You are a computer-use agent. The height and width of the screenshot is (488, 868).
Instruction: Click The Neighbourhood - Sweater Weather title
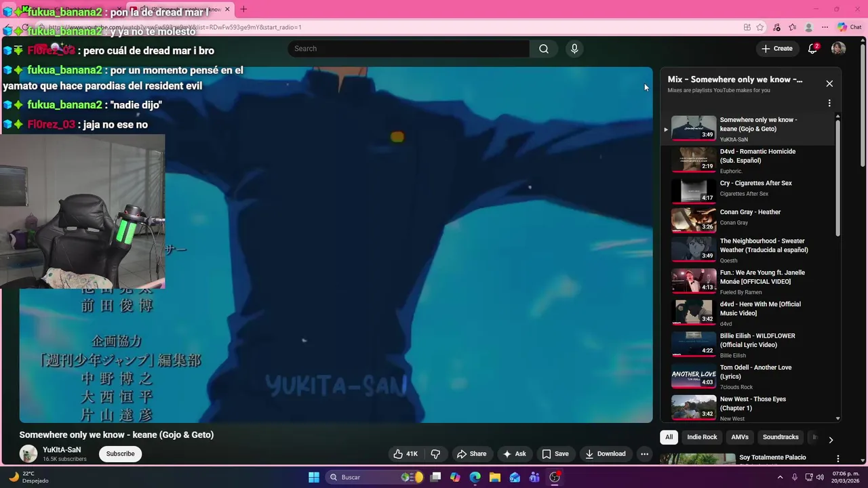764,245
